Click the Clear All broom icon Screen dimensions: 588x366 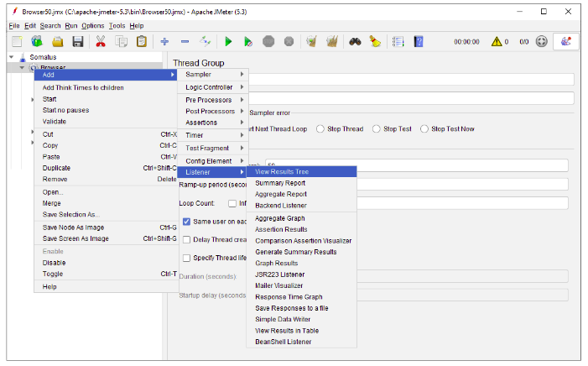click(x=332, y=41)
